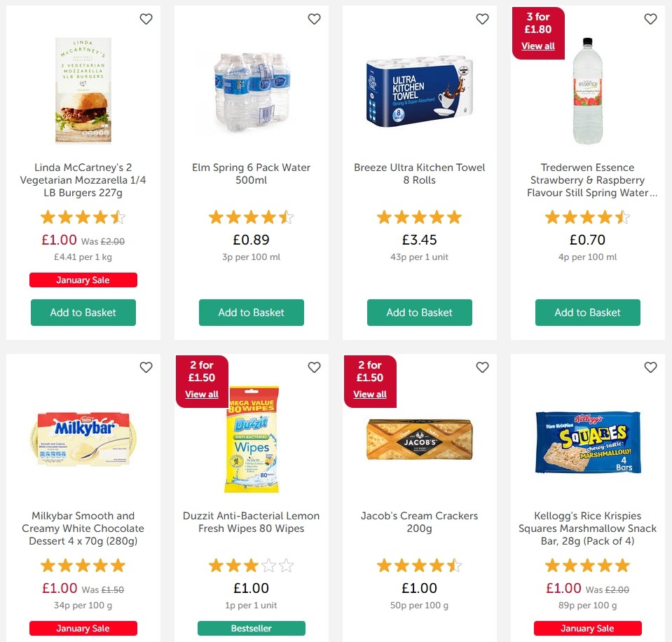
Task: Open the Linda McCartney's burgers product page
Action: (x=83, y=180)
